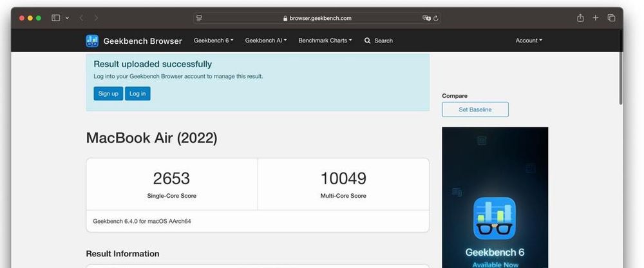644x268 pixels.
Task: Click the Search magnifier icon
Action: click(x=368, y=41)
